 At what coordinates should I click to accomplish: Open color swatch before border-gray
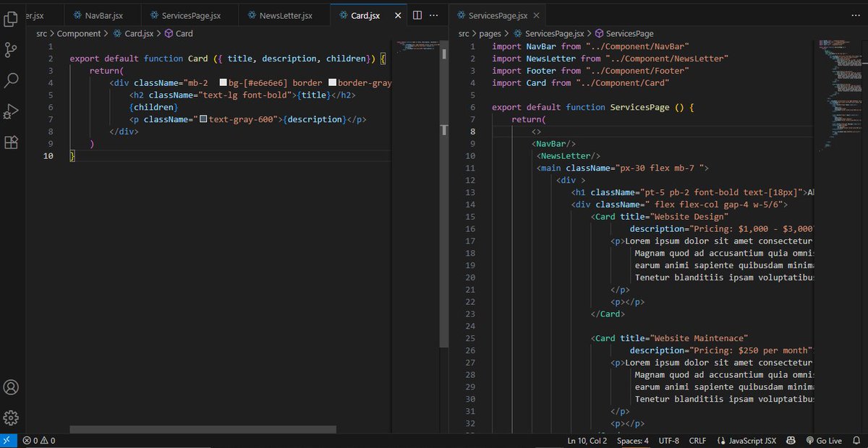(332, 83)
